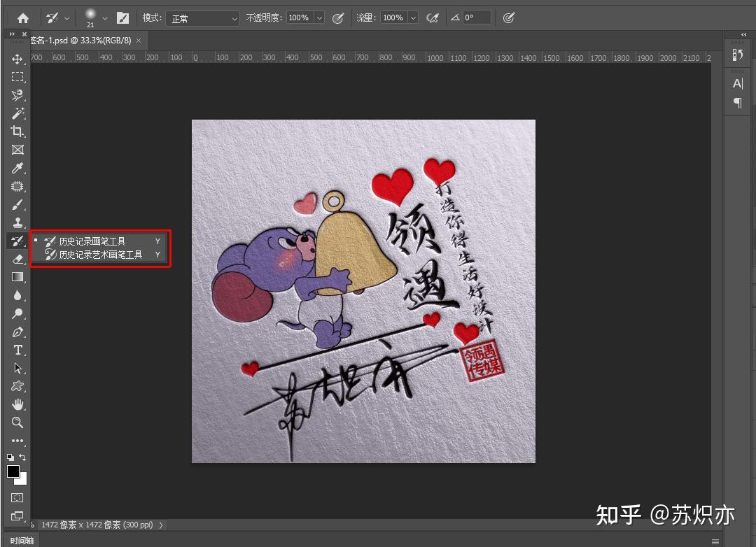Close the tools panel using the x
The height and width of the screenshot is (547, 756).
(x=24, y=34)
